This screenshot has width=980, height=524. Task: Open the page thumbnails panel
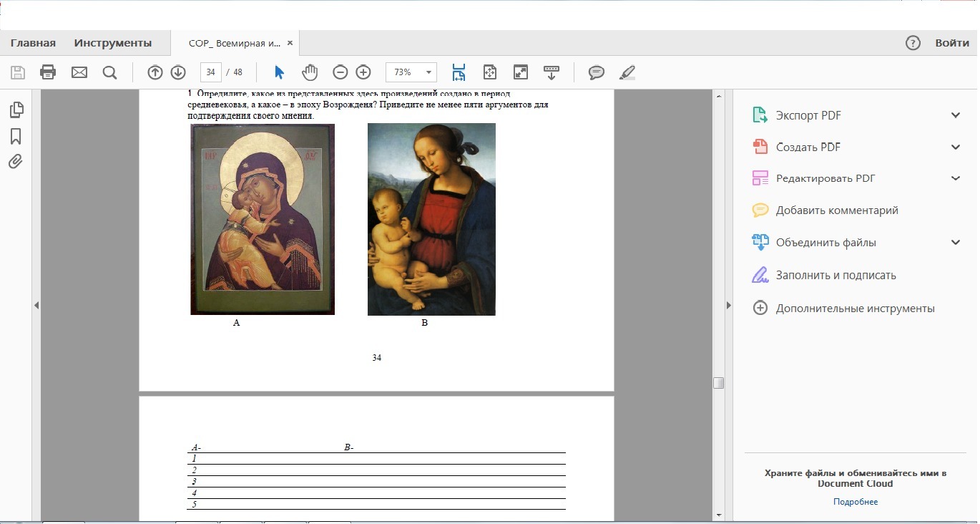[x=16, y=110]
